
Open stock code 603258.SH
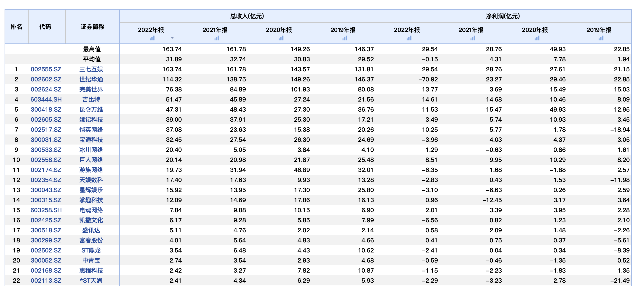(x=46, y=210)
